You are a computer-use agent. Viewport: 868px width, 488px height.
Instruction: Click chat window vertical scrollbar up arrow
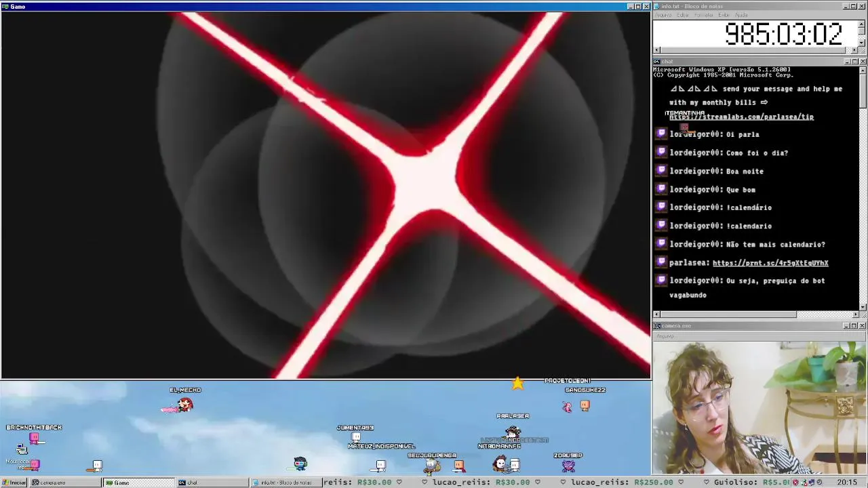click(x=863, y=70)
